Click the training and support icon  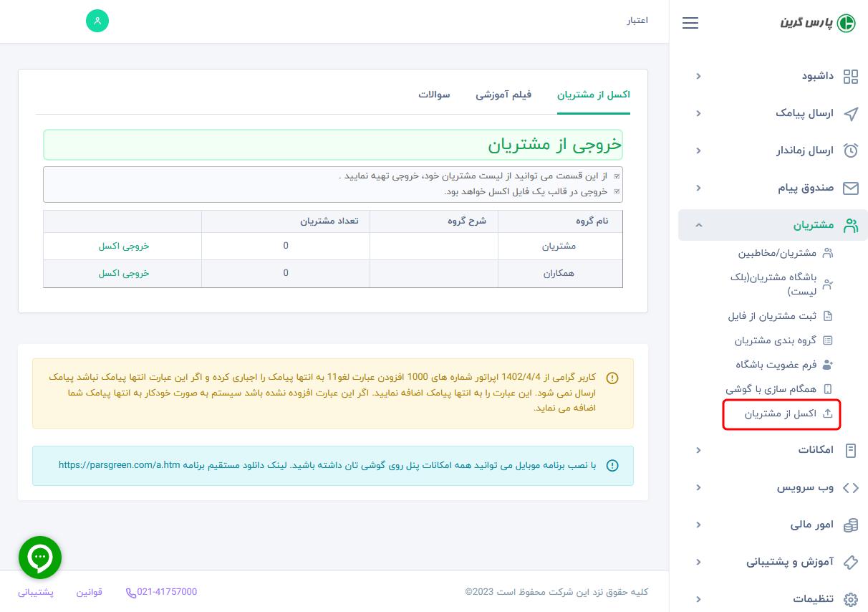click(x=850, y=562)
